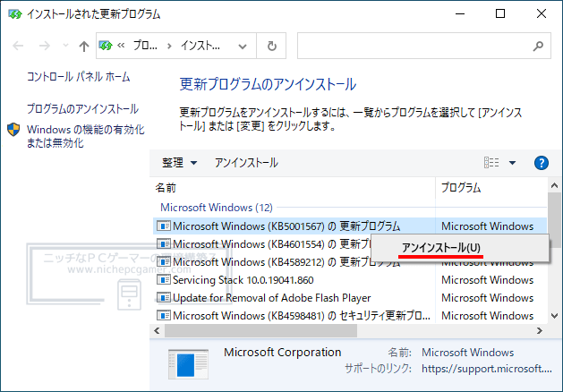Expand the address bar history dropdown

[x=243, y=46]
